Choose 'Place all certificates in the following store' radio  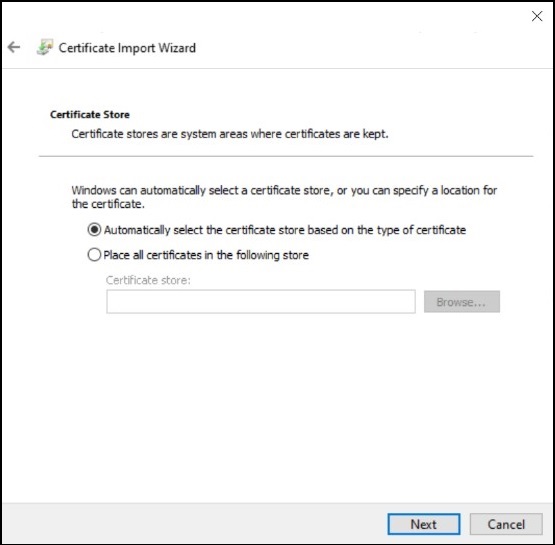[94, 255]
